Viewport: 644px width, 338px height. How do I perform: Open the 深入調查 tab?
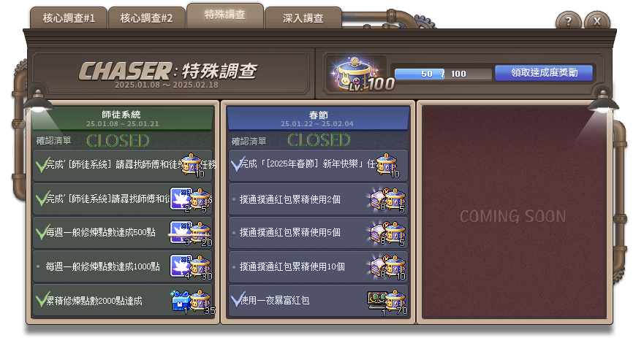point(303,18)
